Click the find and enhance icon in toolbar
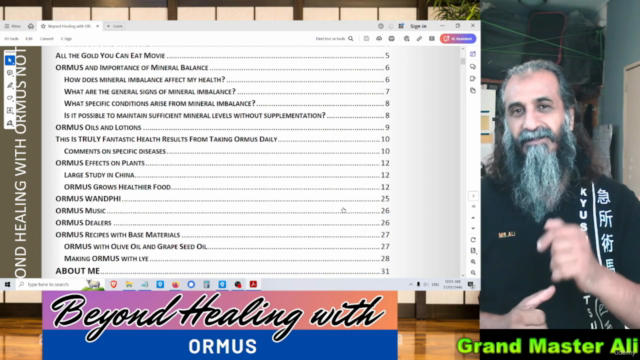Image resolution: width=640 pixels, height=360 pixels. point(407,39)
